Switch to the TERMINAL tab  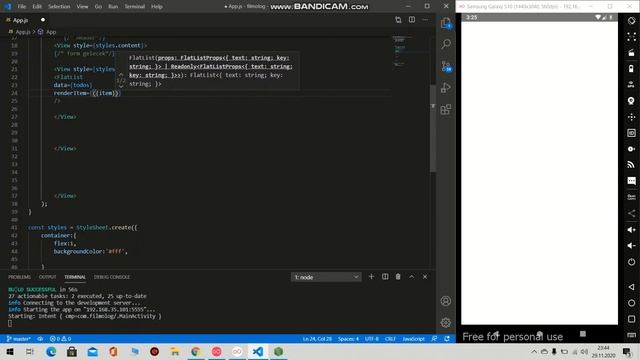click(x=75, y=277)
